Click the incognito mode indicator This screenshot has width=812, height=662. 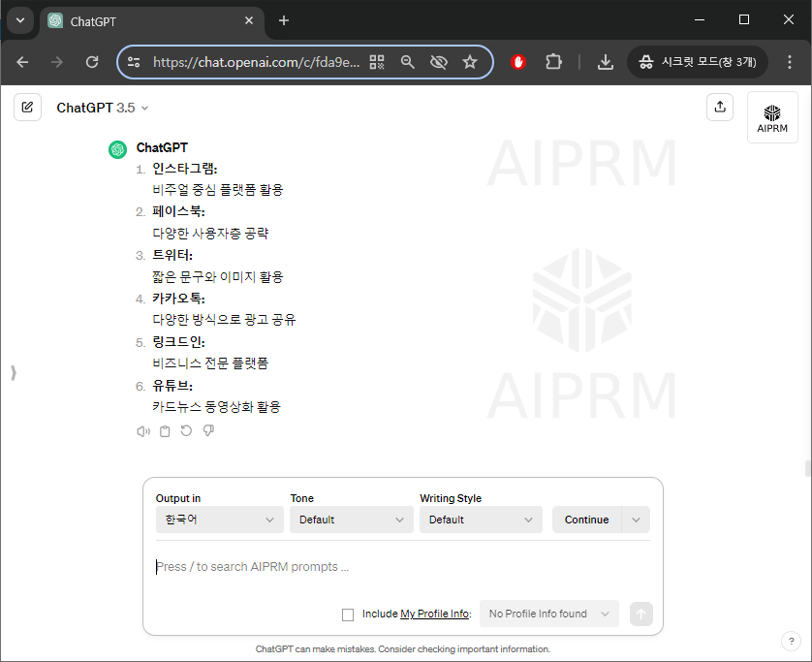698,62
